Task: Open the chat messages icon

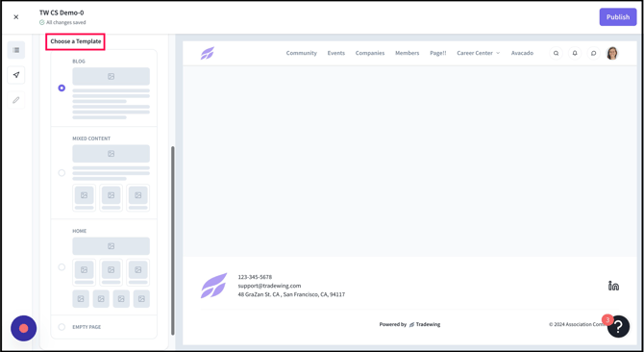Action: point(593,53)
